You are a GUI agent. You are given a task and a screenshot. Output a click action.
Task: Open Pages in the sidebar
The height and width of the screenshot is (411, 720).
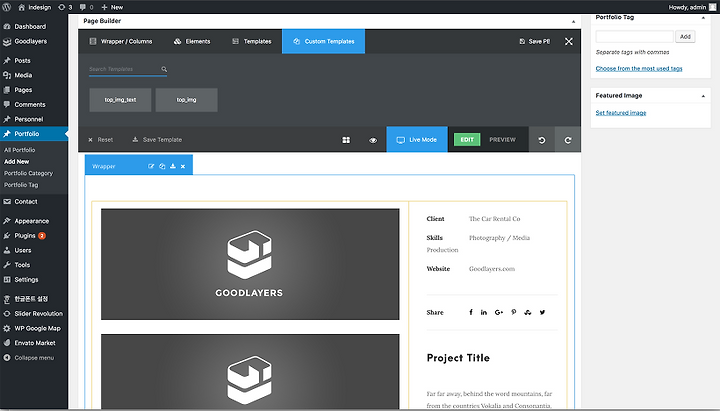click(x=23, y=90)
